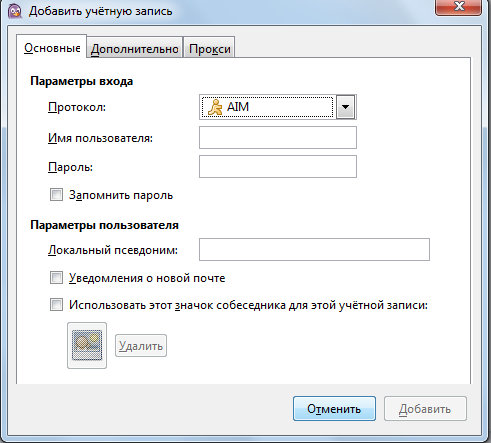Switch to the Дополнительно tab
Image resolution: width=491 pixels, height=443 pixels.
click(135, 49)
